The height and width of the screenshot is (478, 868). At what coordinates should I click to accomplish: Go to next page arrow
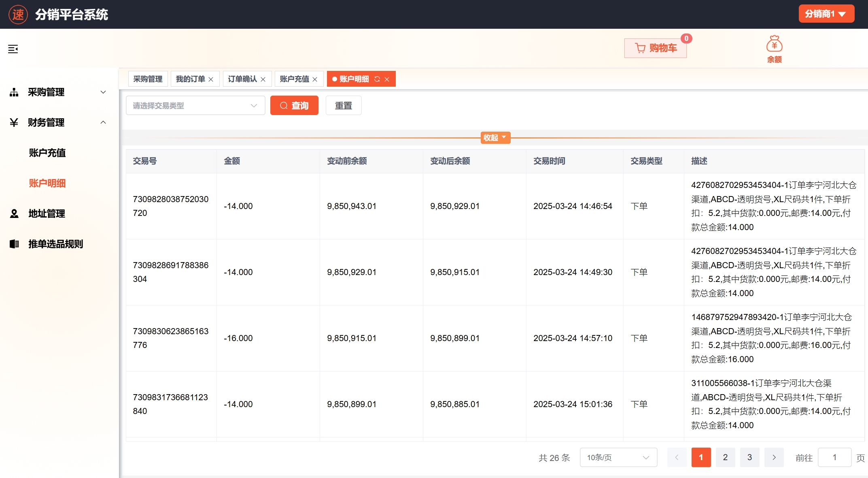[774, 457]
